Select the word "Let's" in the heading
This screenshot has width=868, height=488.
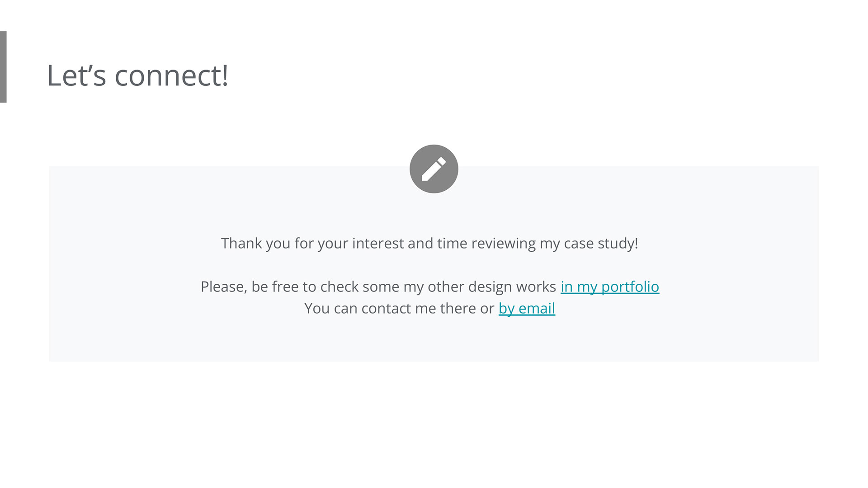tap(76, 75)
